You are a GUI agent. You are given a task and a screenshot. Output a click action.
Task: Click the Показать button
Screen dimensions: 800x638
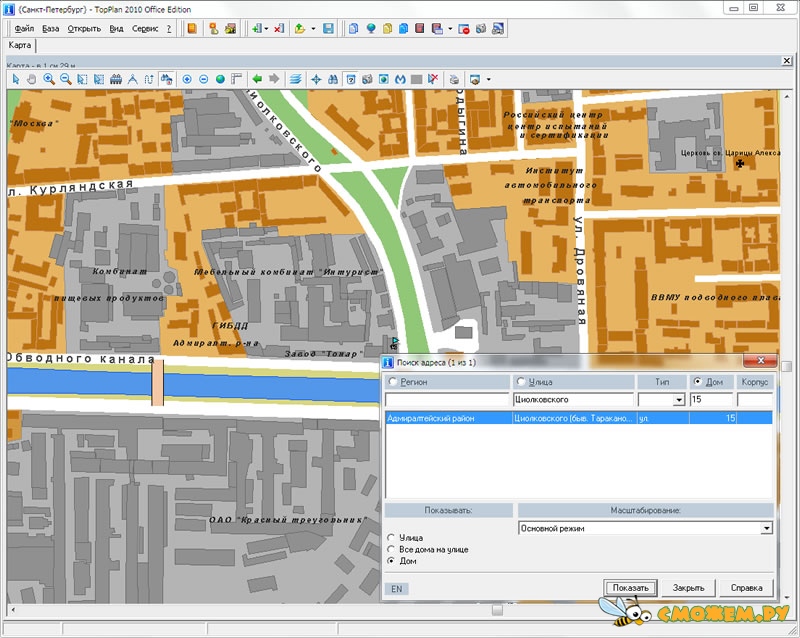click(631, 588)
